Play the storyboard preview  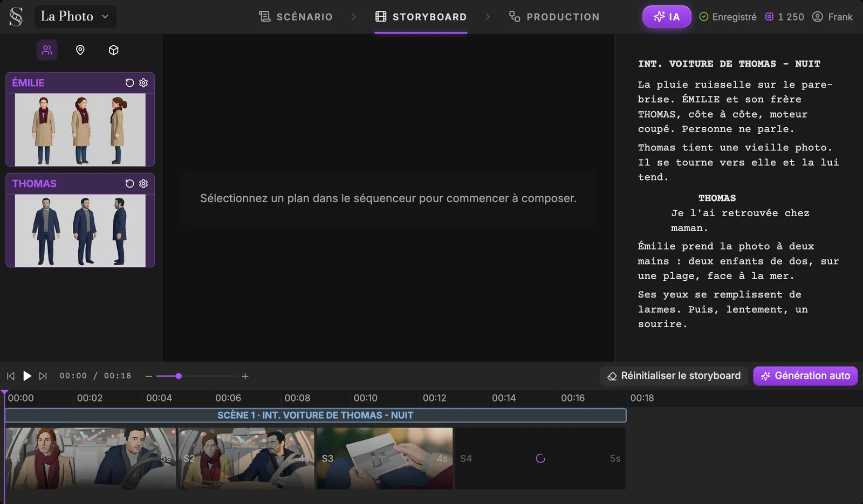27,376
